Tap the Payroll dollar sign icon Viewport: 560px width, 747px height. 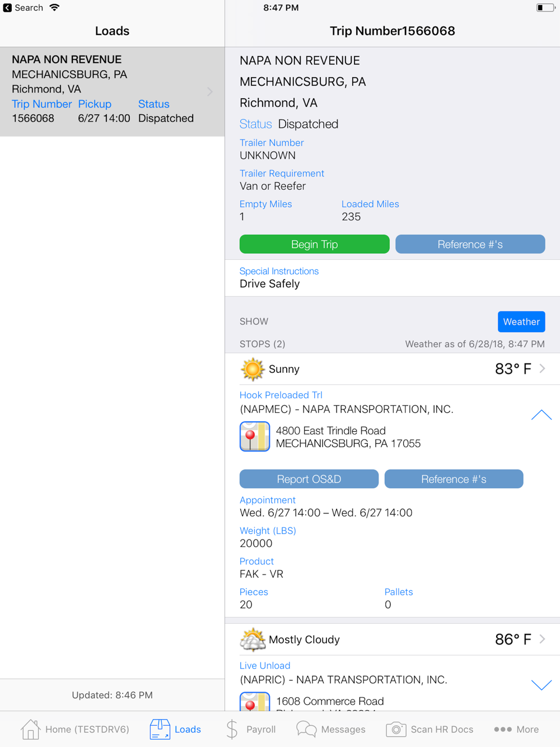232,729
